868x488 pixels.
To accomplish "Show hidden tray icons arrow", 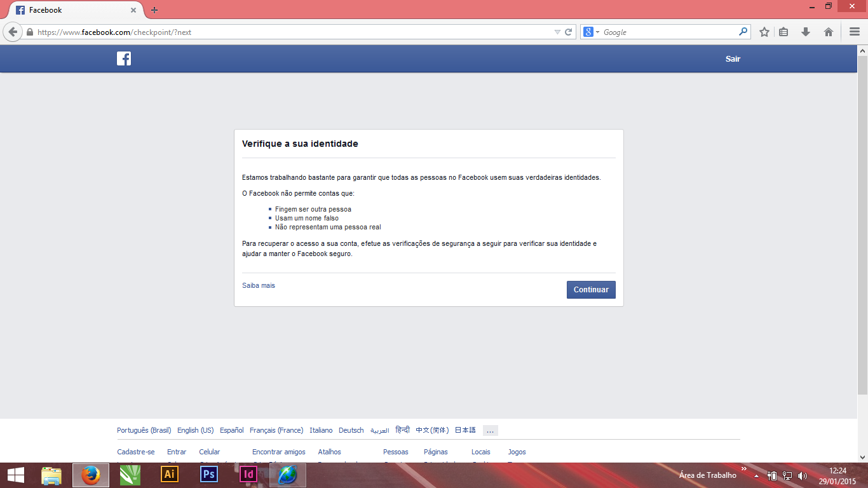I will coord(756,476).
